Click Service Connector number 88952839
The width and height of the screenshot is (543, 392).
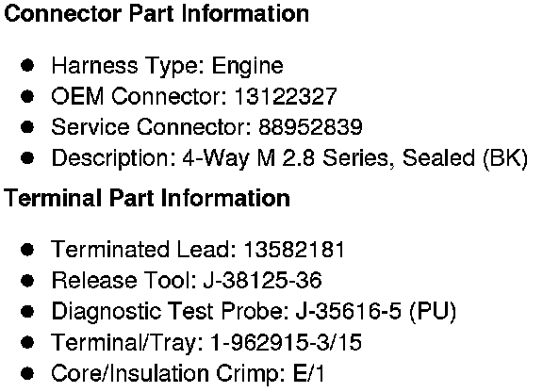click(x=311, y=127)
